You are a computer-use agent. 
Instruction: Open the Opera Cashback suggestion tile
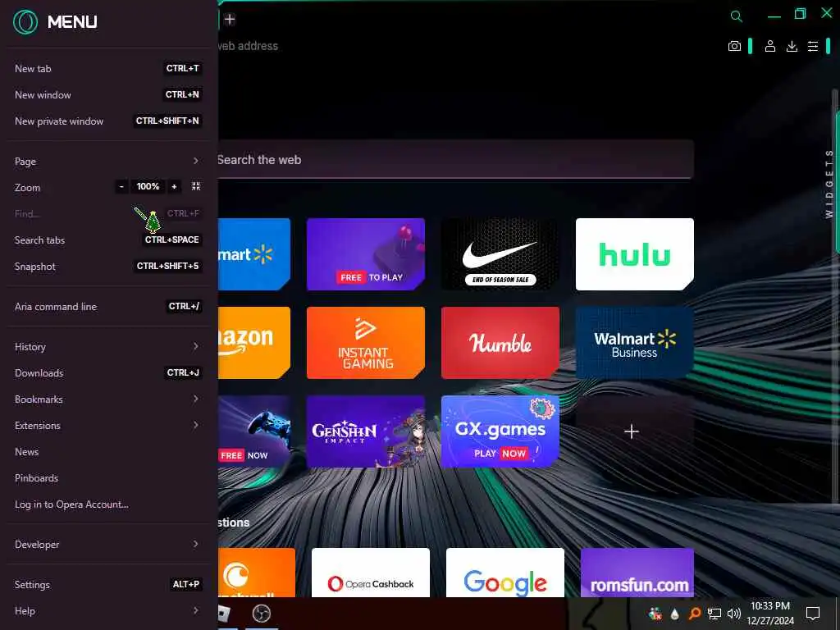click(x=370, y=572)
